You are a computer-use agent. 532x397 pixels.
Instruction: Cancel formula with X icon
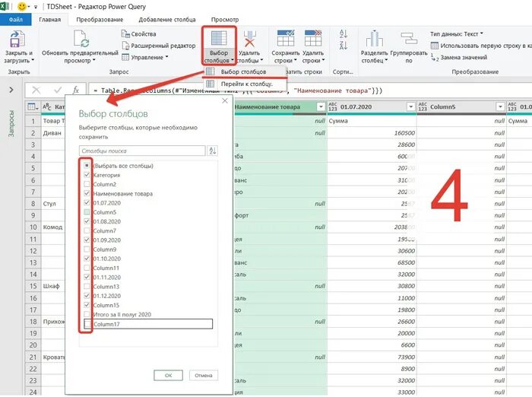(x=36, y=90)
